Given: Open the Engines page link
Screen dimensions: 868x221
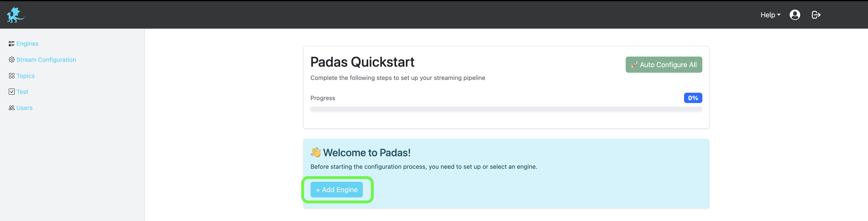Looking at the screenshot, I should (27, 44).
